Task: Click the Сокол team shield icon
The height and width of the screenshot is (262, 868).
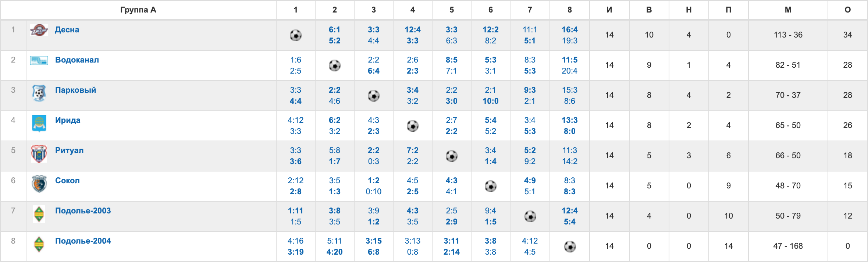Action: [x=39, y=184]
